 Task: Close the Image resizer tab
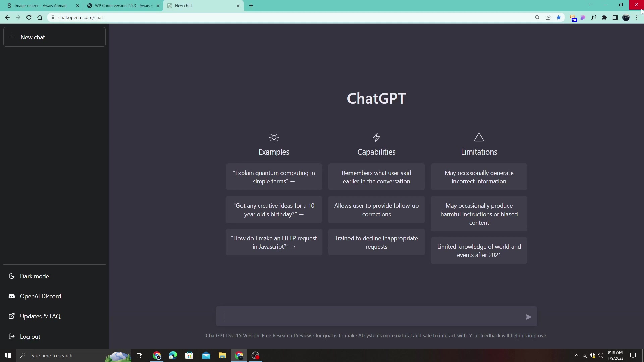(x=78, y=6)
